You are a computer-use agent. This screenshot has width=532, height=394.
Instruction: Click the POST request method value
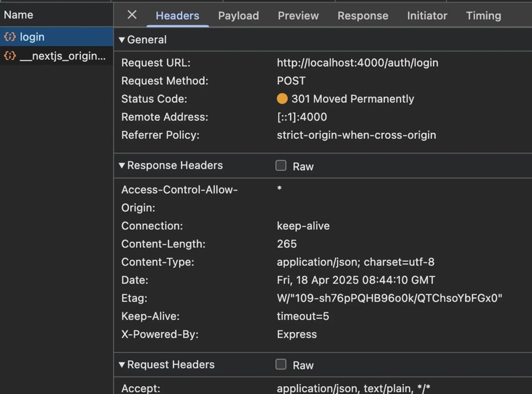pyautogui.click(x=291, y=80)
